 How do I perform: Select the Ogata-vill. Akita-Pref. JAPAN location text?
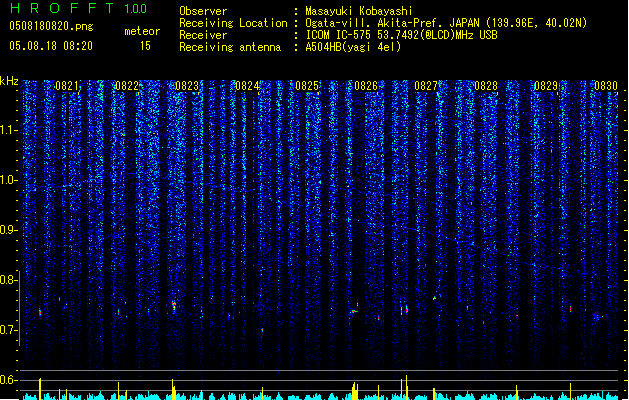pyautogui.click(x=446, y=23)
